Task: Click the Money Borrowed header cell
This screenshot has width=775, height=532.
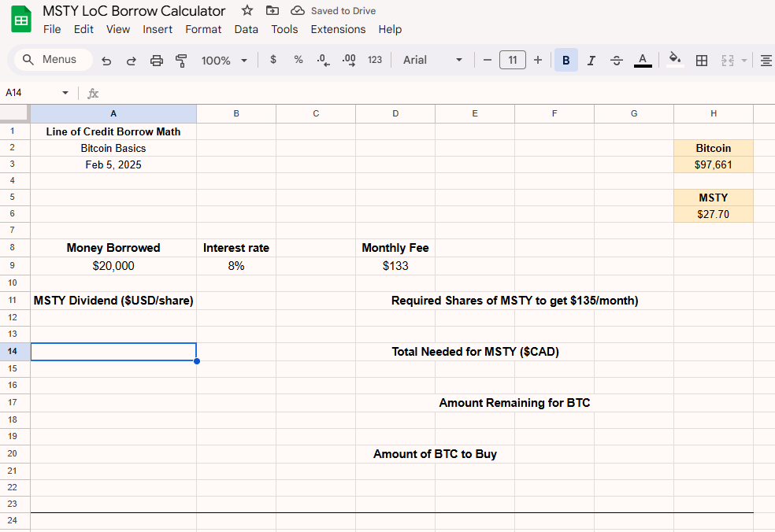Action: [x=113, y=247]
